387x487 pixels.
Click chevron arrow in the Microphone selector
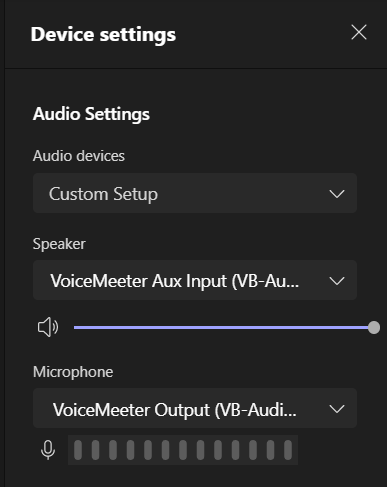click(337, 409)
